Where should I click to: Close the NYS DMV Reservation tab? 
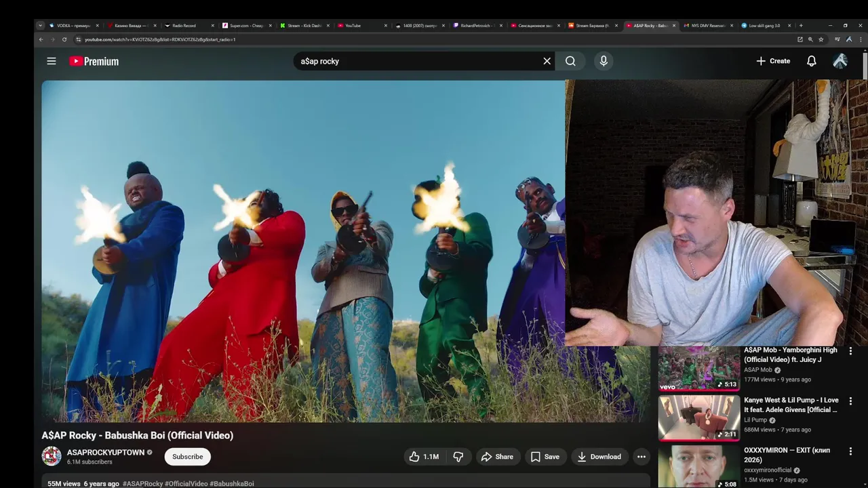[x=731, y=26]
